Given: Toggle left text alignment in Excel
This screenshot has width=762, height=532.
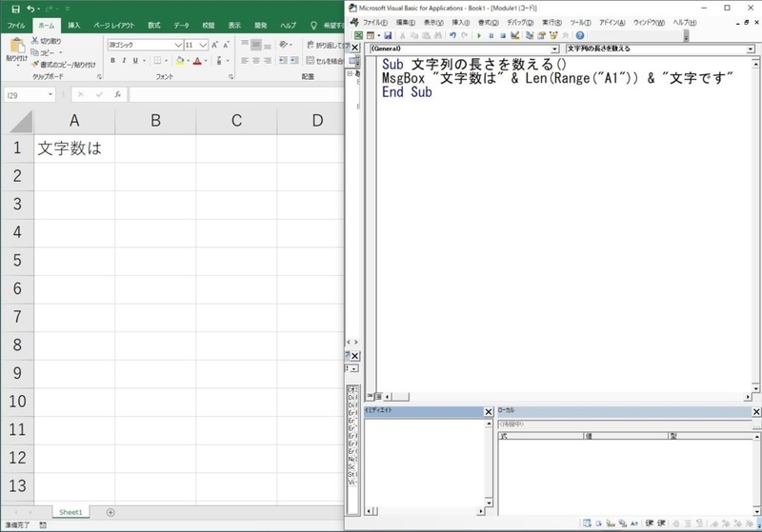Looking at the screenshot, I should pos(245,61).
